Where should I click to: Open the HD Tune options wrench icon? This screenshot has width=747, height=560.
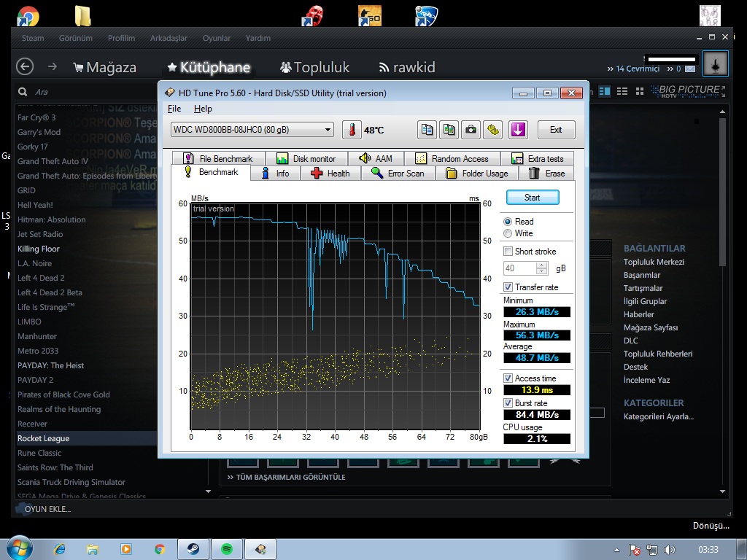(x=493, y=130)
